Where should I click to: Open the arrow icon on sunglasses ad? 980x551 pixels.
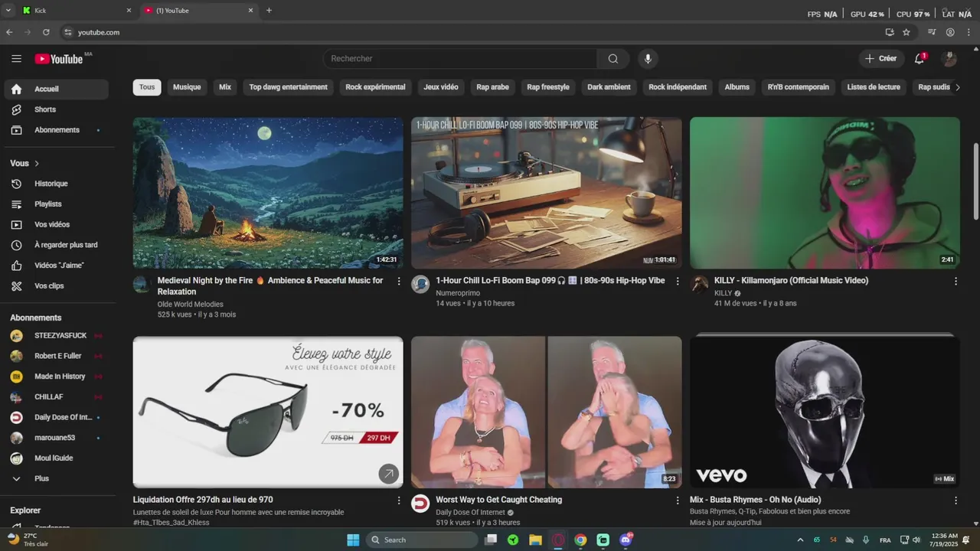[389, 474]
